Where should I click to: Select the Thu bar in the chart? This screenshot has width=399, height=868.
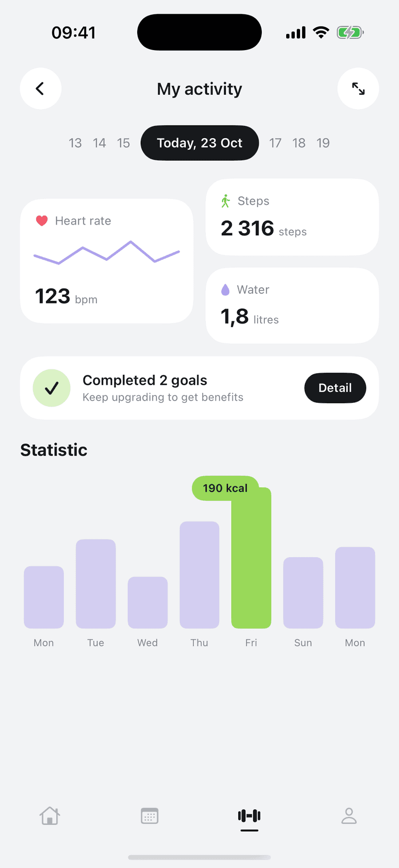pyautogui.click(x=199, y=575)
